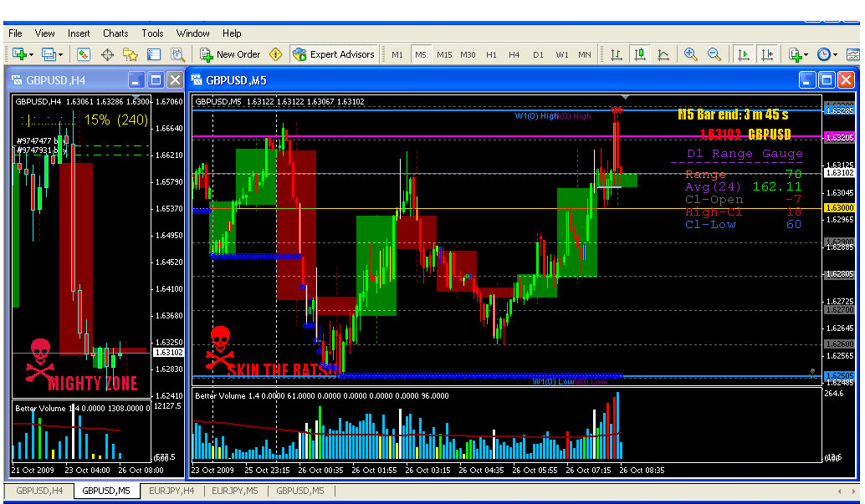
Task: Open the Periods clock icon
Action: pos(824,54)
